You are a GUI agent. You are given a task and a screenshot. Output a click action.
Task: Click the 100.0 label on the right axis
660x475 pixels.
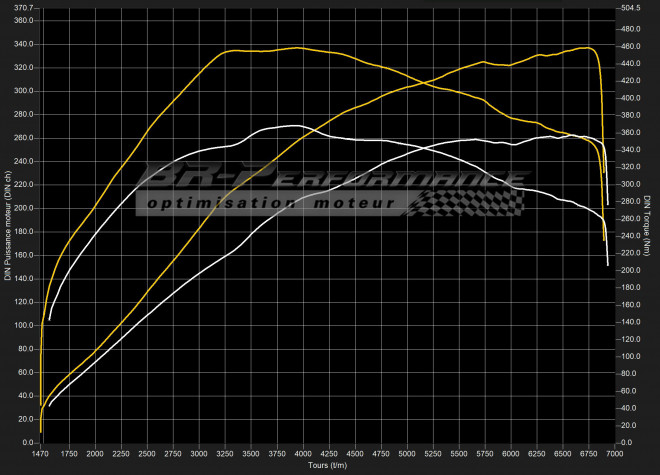[633, 356]
